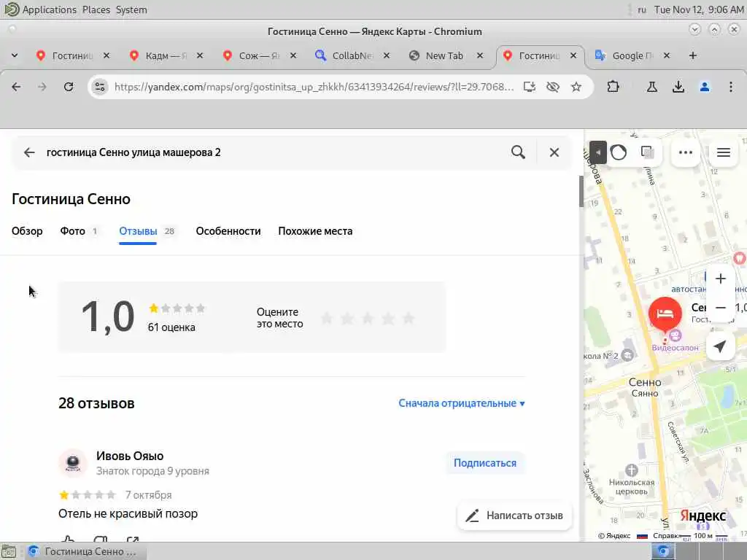Screen dimensions: 747x560
Task: Click the clock Tue Nov 12 in panel
Action: click(x=699, y=9)
